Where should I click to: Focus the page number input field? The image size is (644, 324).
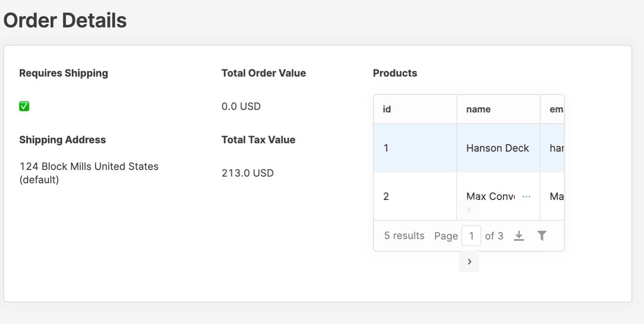tap(471, 236)
